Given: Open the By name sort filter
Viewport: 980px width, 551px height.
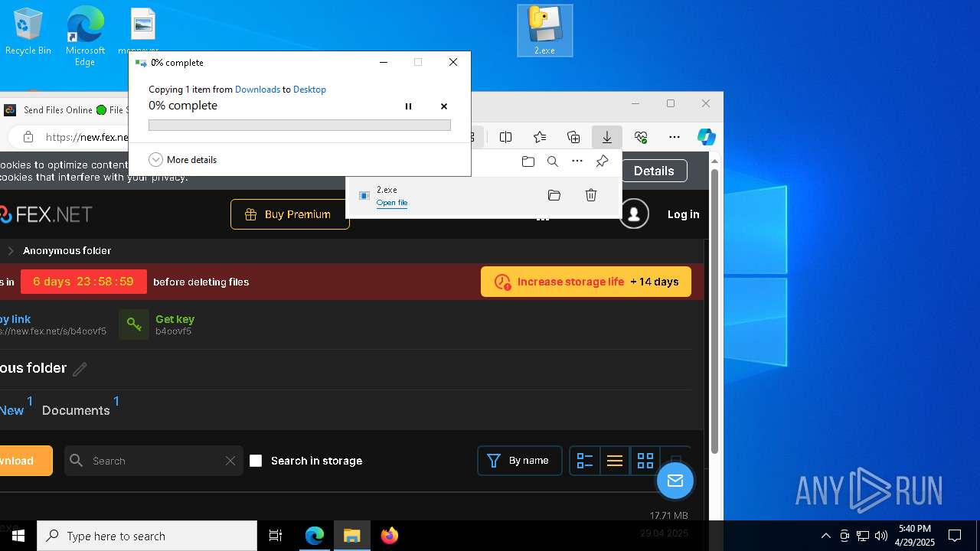Looking at the screenshot, I should point(520,461).
